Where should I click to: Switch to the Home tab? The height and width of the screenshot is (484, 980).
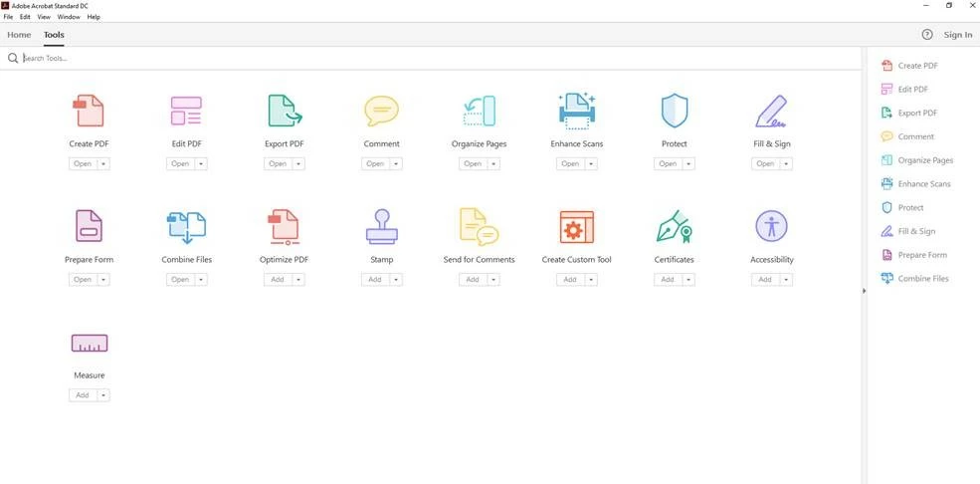19,35
